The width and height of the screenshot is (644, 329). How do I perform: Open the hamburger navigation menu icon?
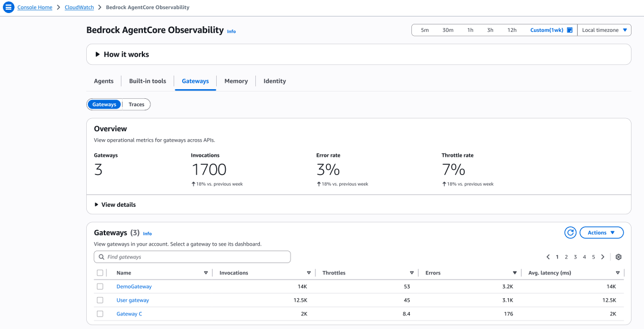click(x=8, y=7)
